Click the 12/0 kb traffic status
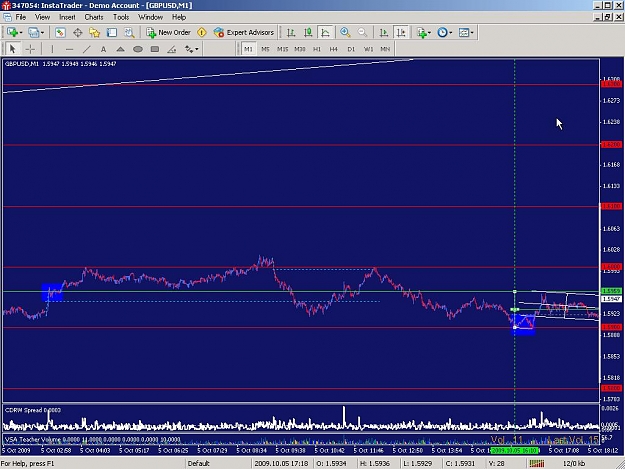Screen dimensions: 625x469 click(x=574, y=463)
